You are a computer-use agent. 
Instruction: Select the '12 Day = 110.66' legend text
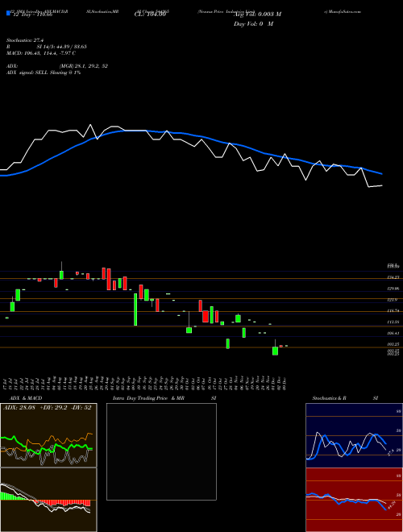point(31,15)
